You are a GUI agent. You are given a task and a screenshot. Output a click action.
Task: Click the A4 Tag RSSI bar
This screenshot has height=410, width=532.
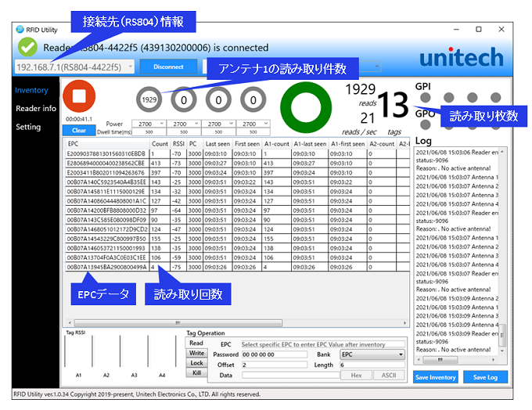coord(162,351)
